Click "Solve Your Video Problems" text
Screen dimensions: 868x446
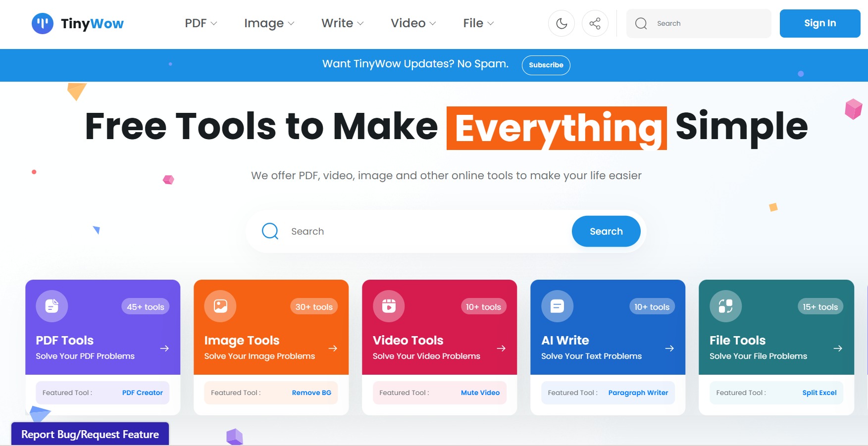click(426, 356)
